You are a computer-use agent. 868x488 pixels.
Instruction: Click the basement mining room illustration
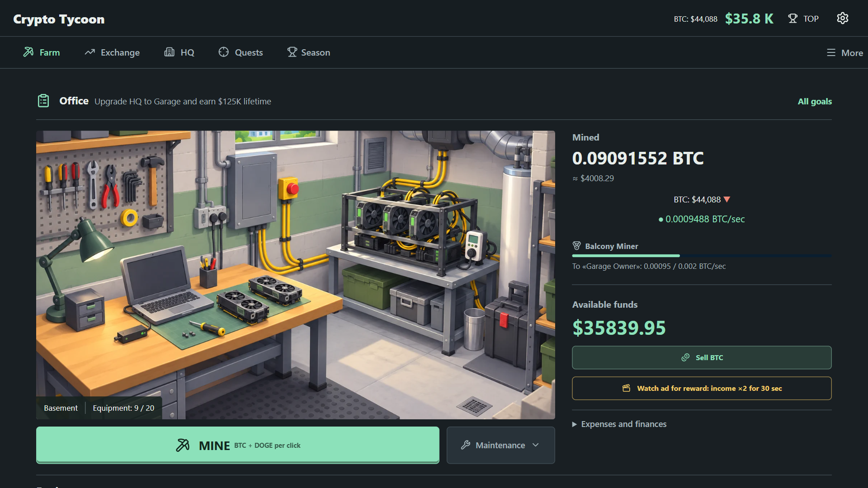coord(296,275)
